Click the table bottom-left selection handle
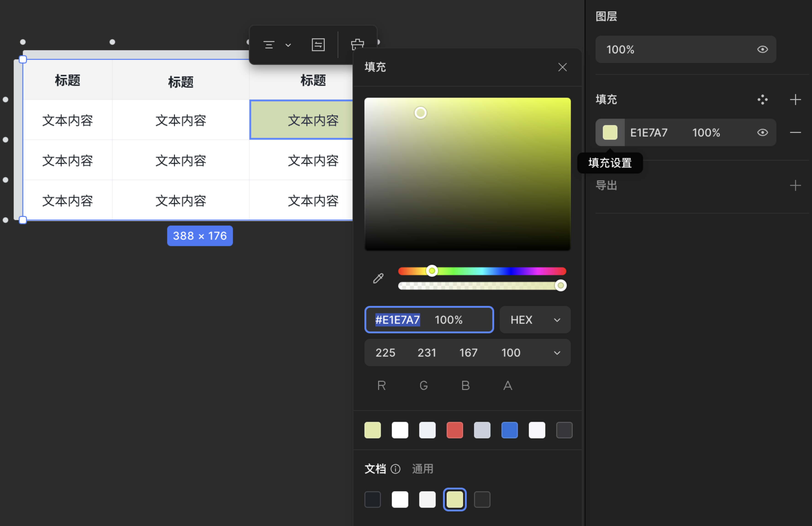This screenshot has height=526, width=812. (23, 220)
